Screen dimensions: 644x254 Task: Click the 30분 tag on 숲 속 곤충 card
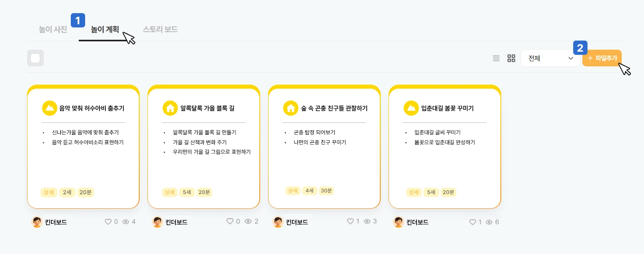(x=326, y=191)
